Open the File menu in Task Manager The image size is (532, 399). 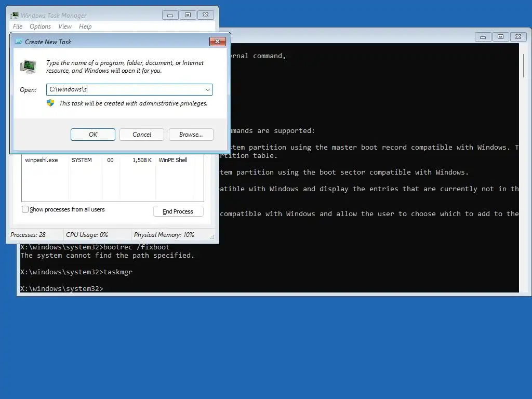pos(18,26)
